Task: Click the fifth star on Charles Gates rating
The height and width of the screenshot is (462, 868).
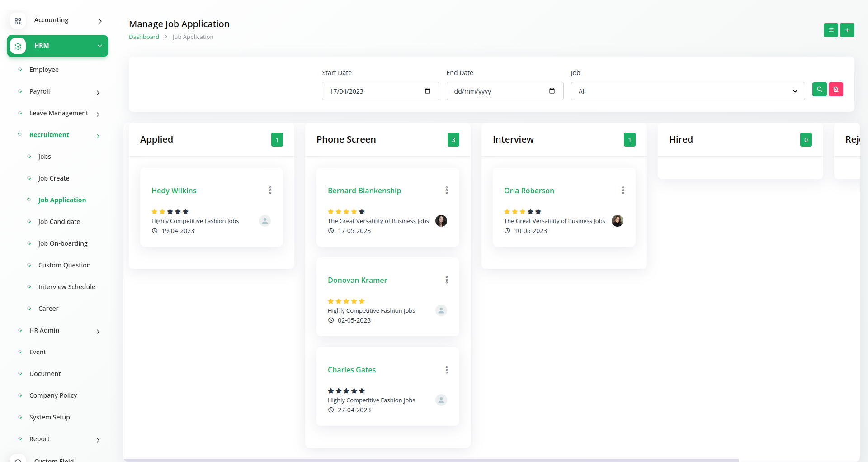Action: pyautogui.click(x=362, y=391)
